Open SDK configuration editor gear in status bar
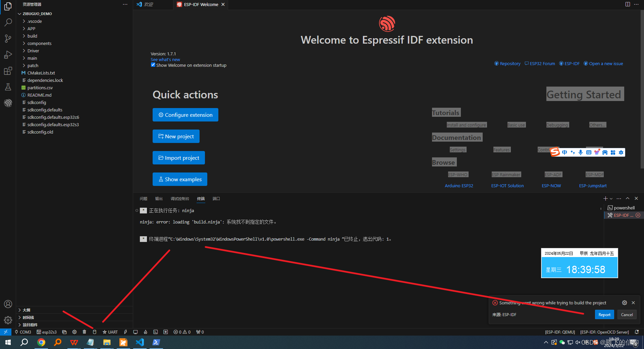 point(74,332)
